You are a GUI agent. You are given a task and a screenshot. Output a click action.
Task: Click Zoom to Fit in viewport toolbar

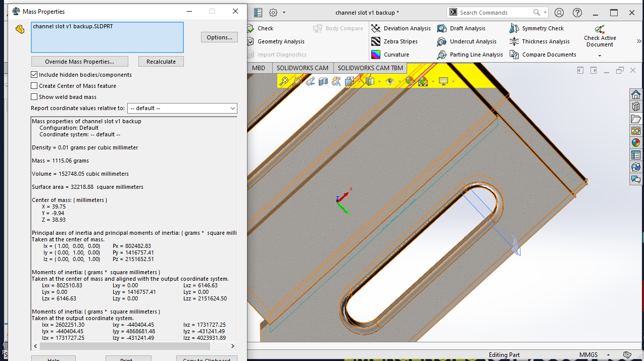tap(284, 81)
